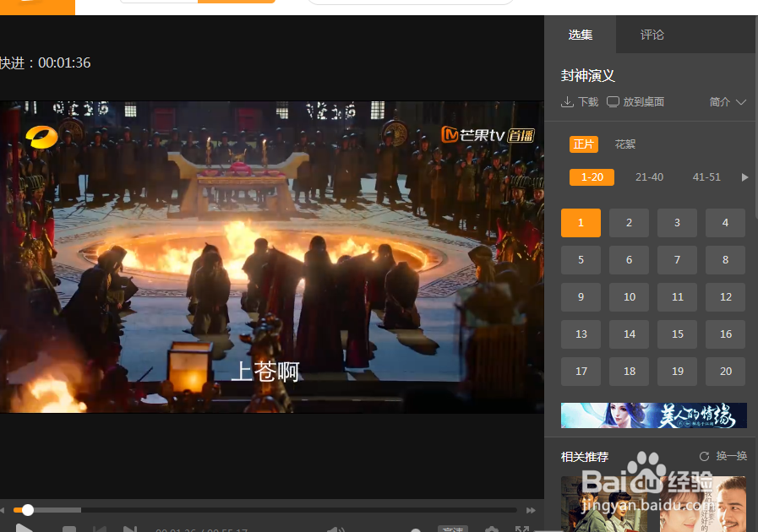Expand the 简介 (intro) dropdown
Screen dimensions: 758x532
click(728, 100)
